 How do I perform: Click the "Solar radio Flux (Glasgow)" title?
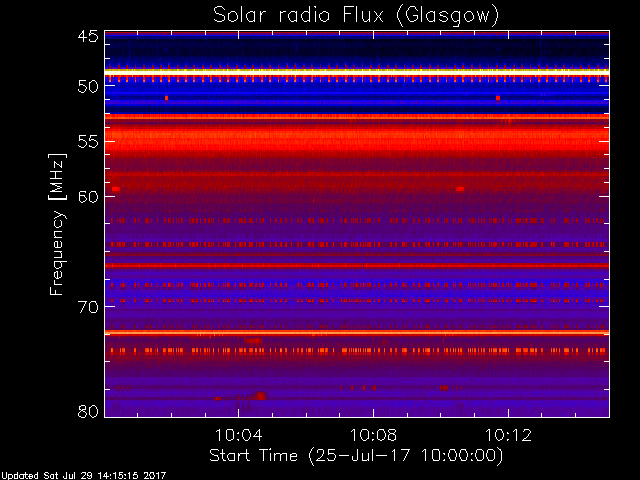[x=356, y=16]
